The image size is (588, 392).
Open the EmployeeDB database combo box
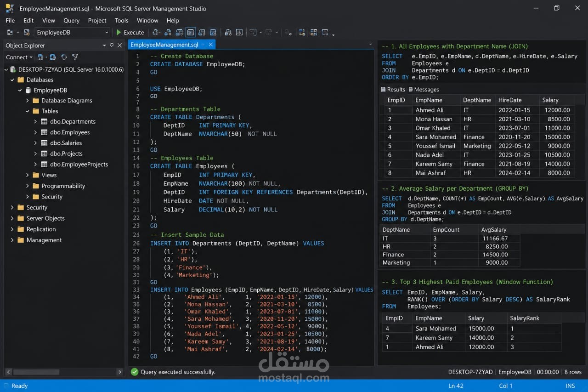(x=72, y=33)
